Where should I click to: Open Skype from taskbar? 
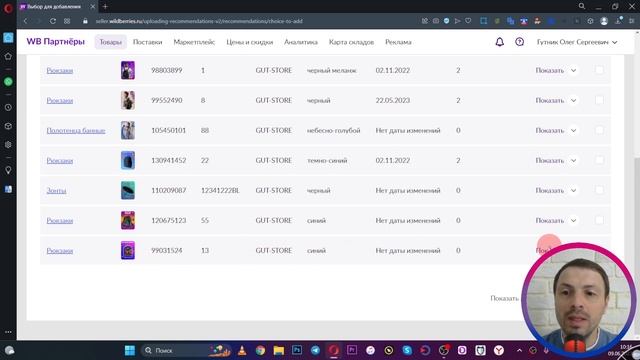407,350
